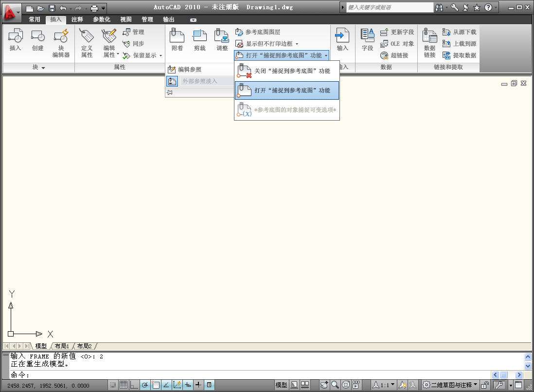Switch to the 注释 ribbon tab
The width and height of the screenshot is (534, 392).
point(77,19)
